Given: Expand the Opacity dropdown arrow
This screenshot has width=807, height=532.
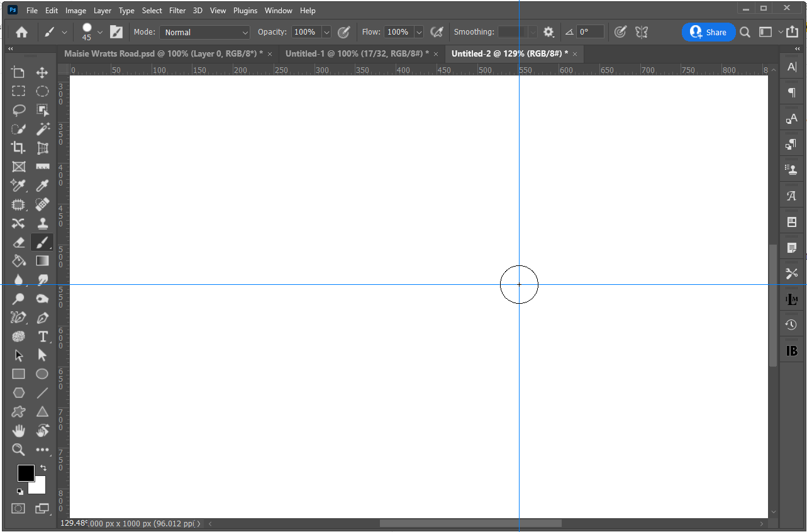Looking at the screenshot, I should tap(326, 32).
